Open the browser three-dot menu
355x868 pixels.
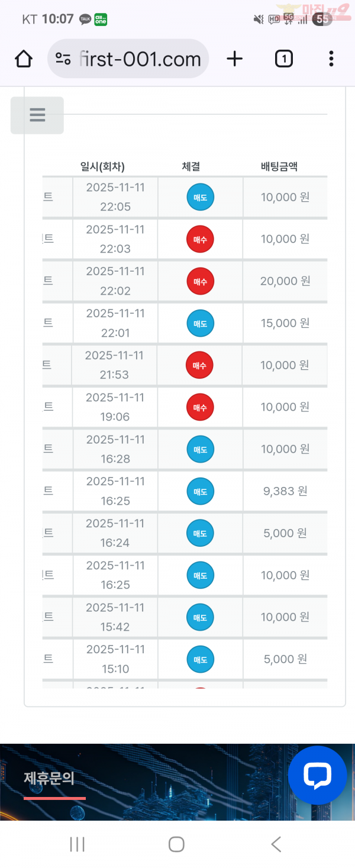point(331,59)
